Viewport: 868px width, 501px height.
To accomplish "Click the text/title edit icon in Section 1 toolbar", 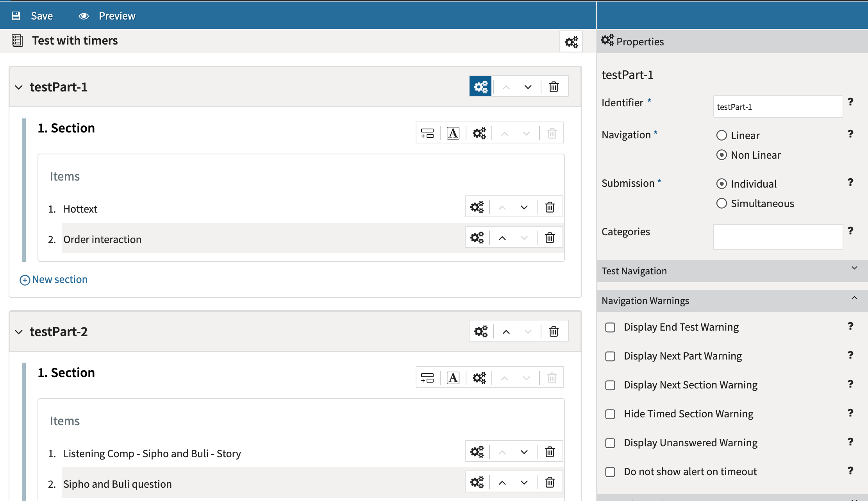I will [454, 132].
